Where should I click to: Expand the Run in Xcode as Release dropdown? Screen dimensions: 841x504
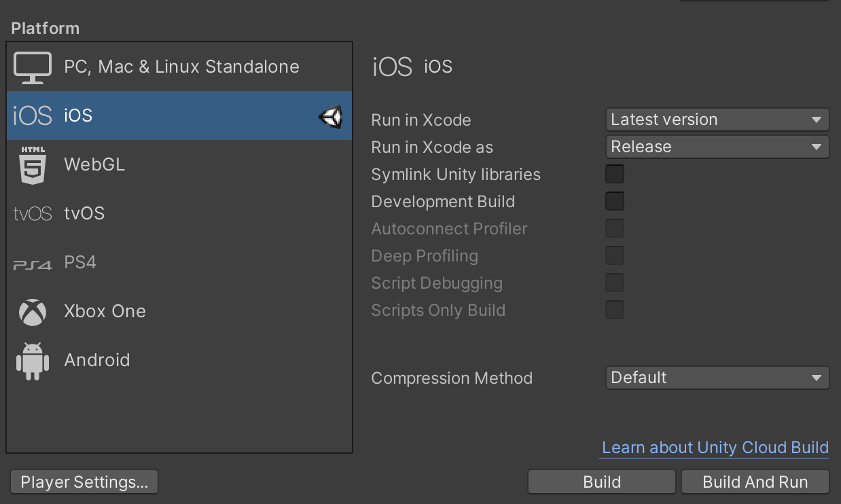point(717,147)
